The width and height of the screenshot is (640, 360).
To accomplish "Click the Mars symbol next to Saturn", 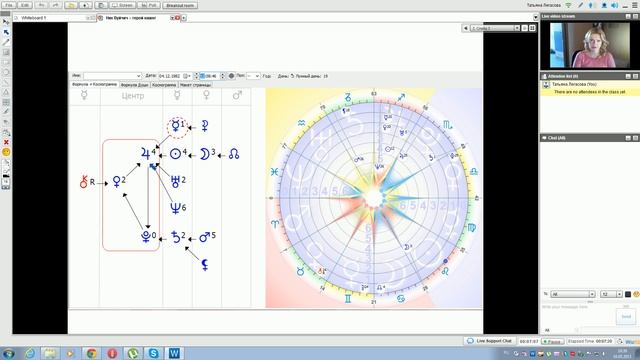I will (204, 237).
